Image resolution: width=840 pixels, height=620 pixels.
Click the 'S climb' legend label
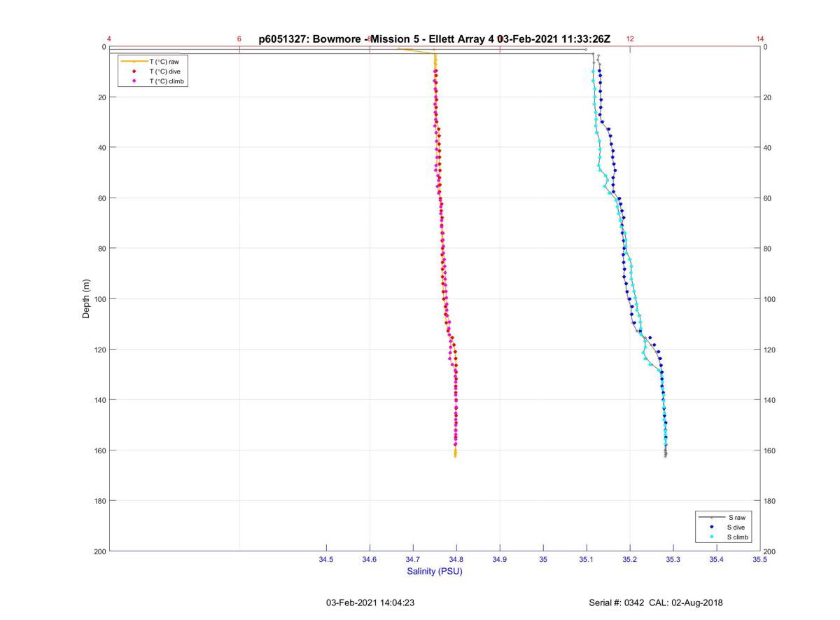pos(738,537)
